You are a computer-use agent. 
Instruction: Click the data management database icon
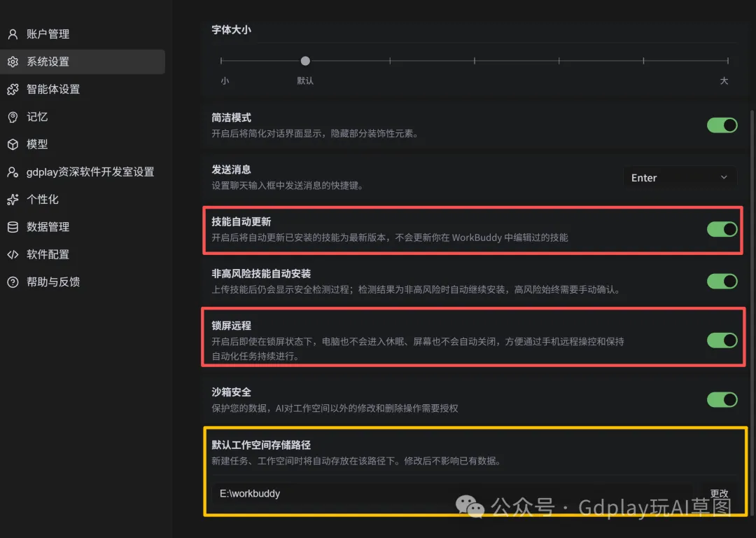point(13,227)
